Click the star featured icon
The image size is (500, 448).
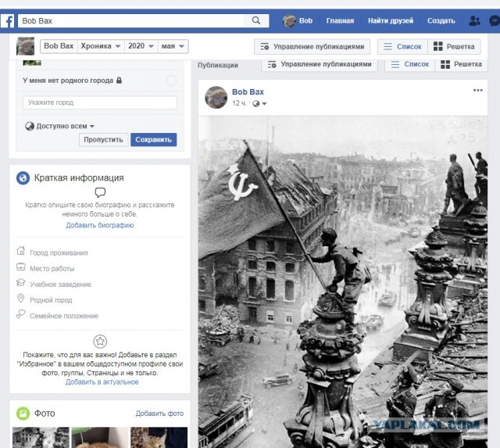click(x=100, y=341)
